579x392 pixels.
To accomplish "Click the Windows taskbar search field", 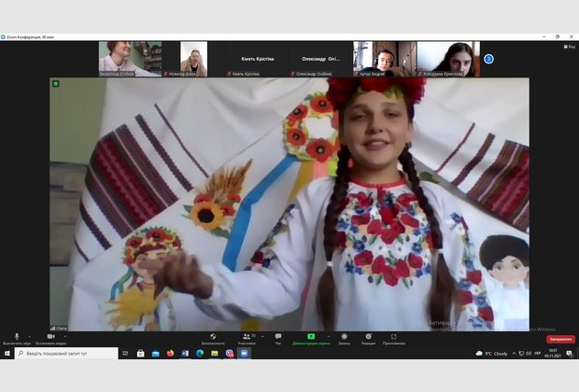I will click(x=65, y=354).
